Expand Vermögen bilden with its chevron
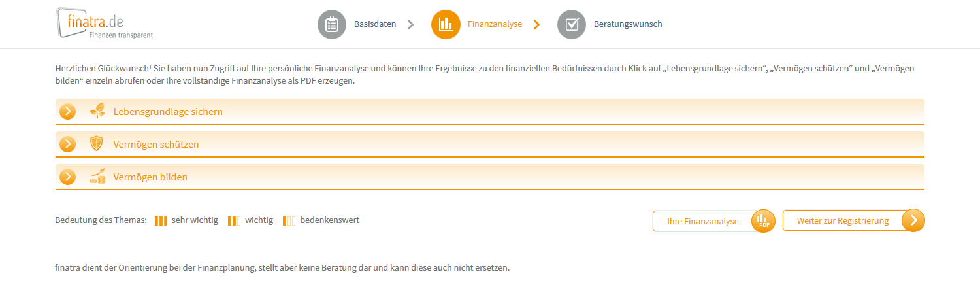 tap(68, 177)
